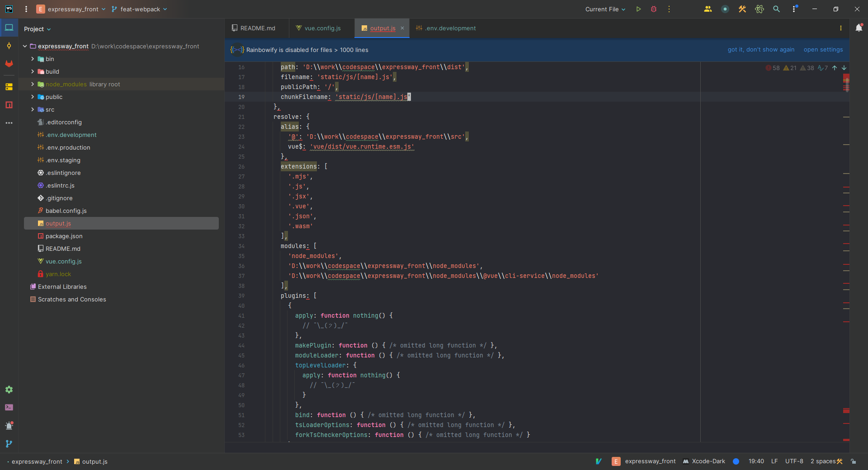868x470 pixels.
Task: Click 'got it, don't show again' link
Action: (761, 50)
